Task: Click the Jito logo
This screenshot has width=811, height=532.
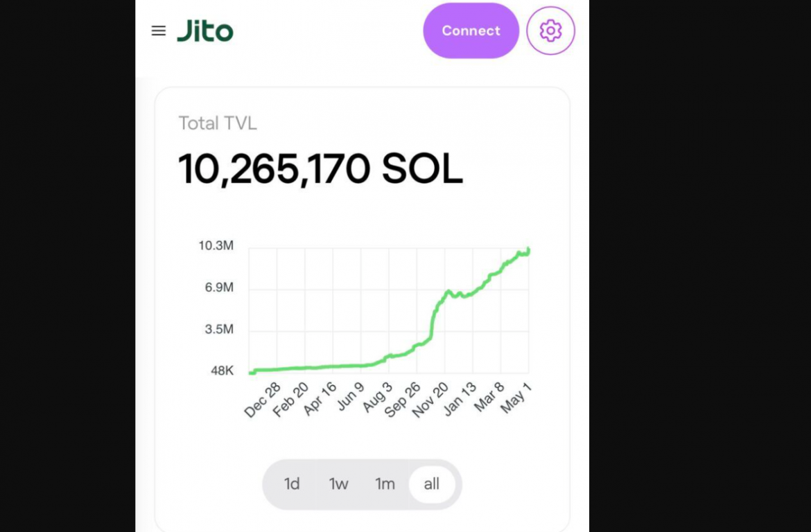Action: pyautogui.click(x=205, y=31)
